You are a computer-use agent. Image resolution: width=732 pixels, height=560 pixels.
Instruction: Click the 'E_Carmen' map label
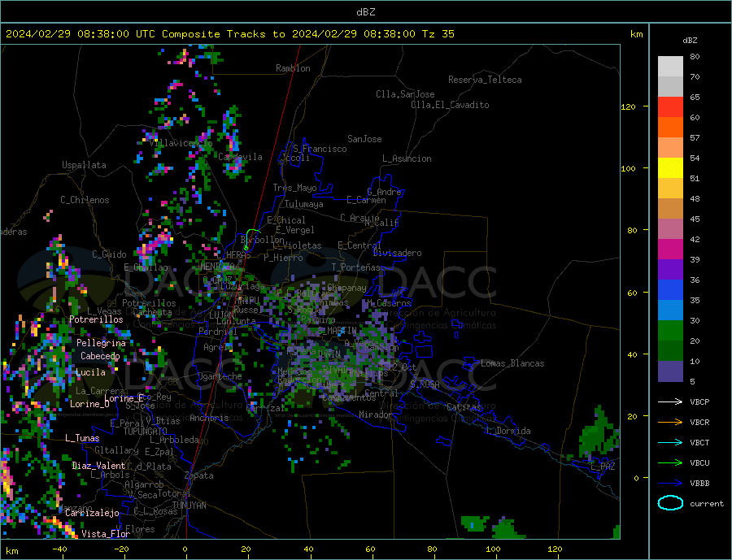(x=366, y=200)
